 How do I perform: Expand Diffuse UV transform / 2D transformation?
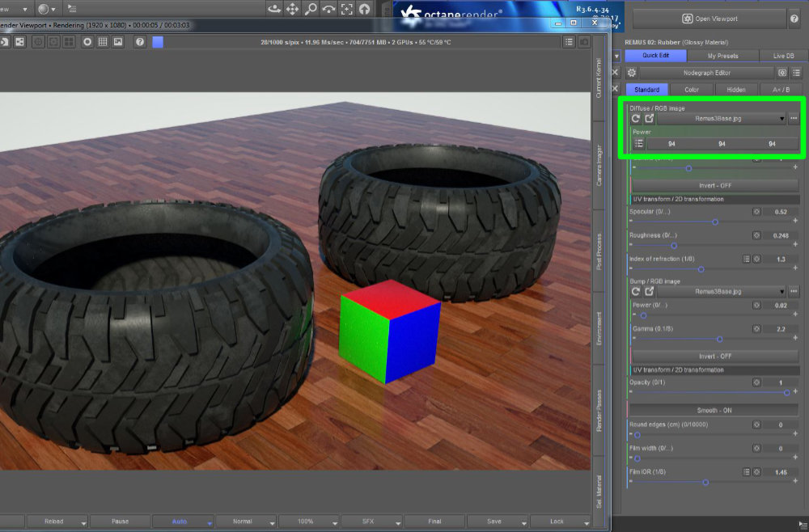click(x=715, y=199)
